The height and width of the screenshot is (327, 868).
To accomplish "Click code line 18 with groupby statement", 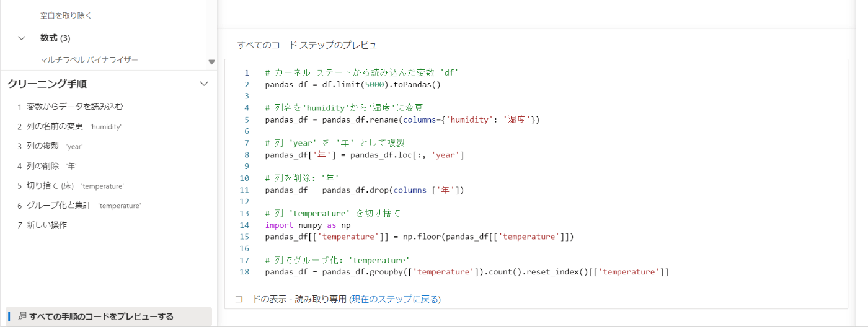I will (467, 272).
